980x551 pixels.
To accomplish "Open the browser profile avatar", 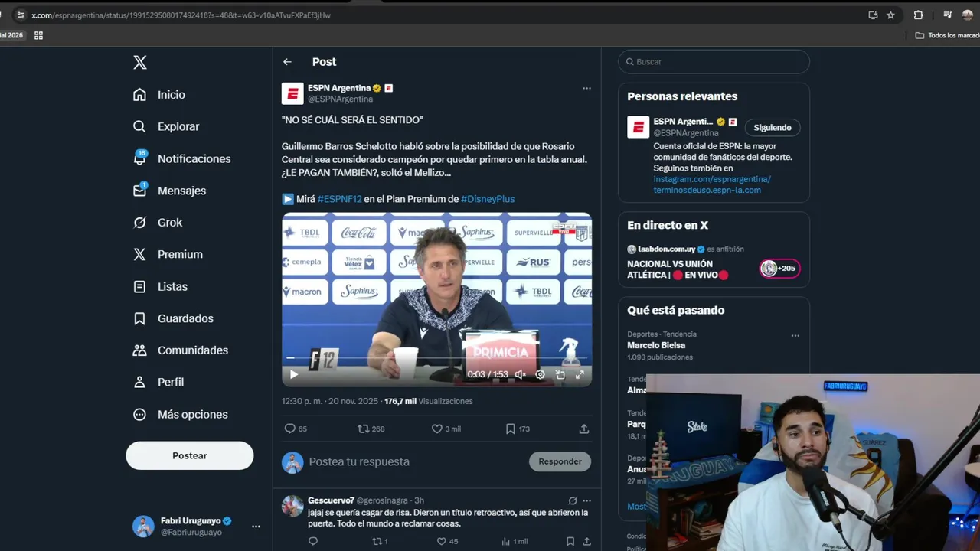I will (968, 15).
